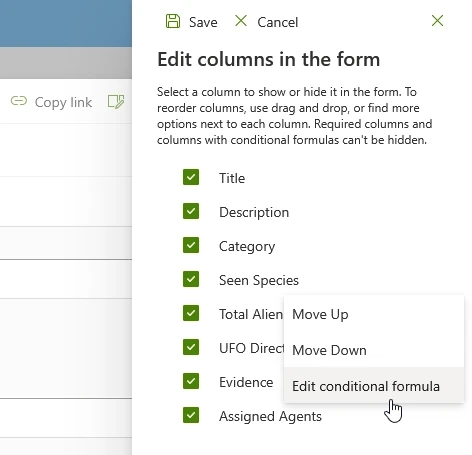Close the Edit columns panel
Viewport: 472px width, 455px height.
click(x=437, y=21)
